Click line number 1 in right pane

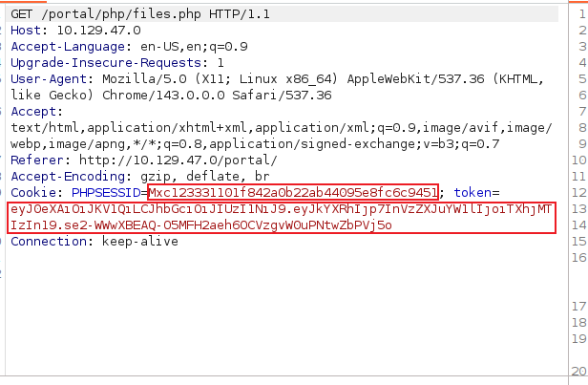click(582, 14)
